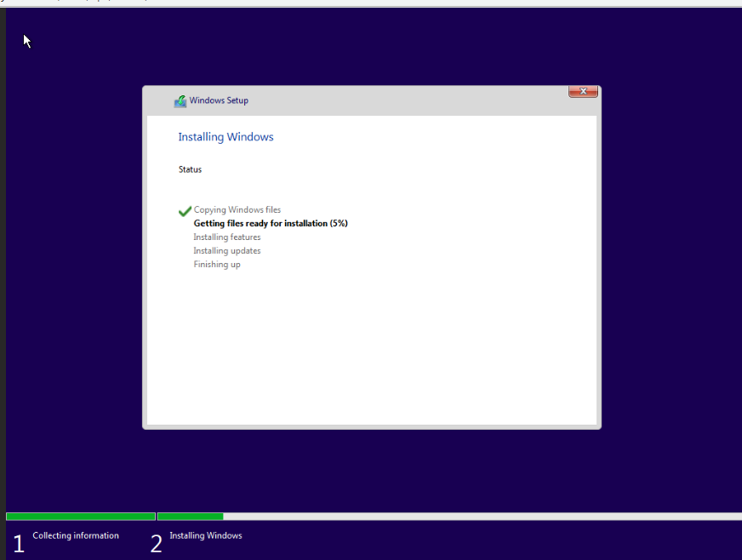
Task: Click the 'Collecting information' phase label
Action: (x=76, y=535)
